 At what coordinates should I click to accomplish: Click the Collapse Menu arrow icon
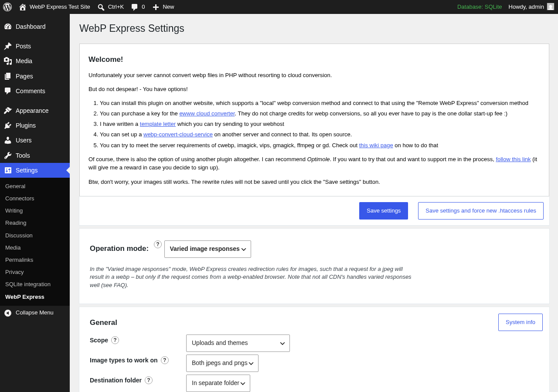(8, 313)
